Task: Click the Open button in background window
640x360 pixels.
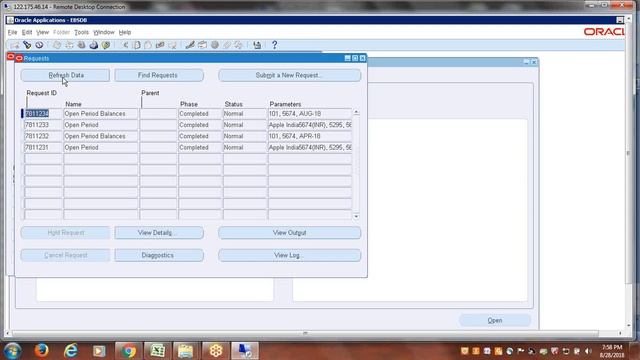Action: (x=495, y=320)
